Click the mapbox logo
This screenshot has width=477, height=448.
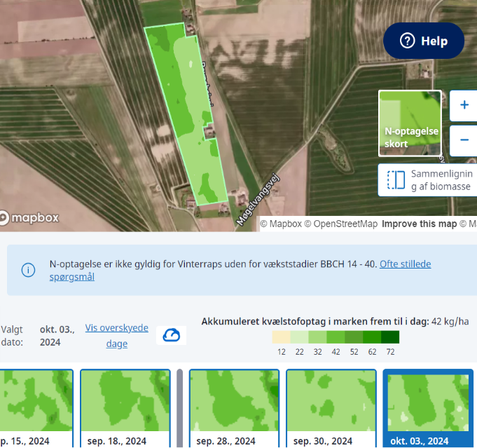pyautogui.click(x=29, y=218)
